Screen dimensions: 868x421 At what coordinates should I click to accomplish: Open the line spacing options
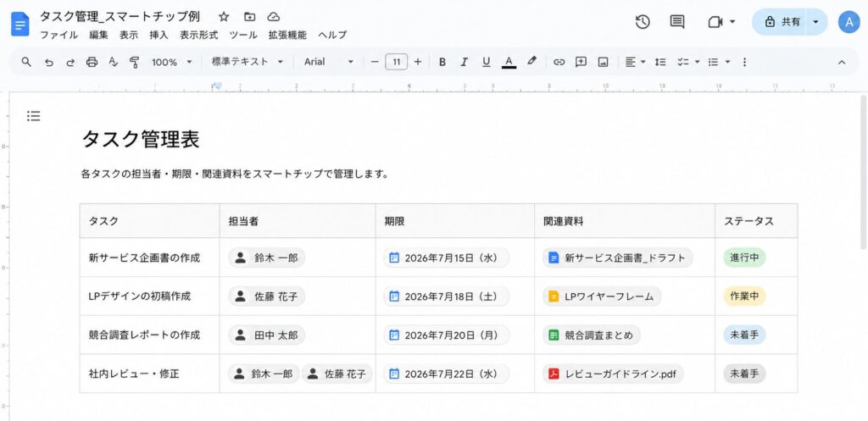[x=659, y=62]
